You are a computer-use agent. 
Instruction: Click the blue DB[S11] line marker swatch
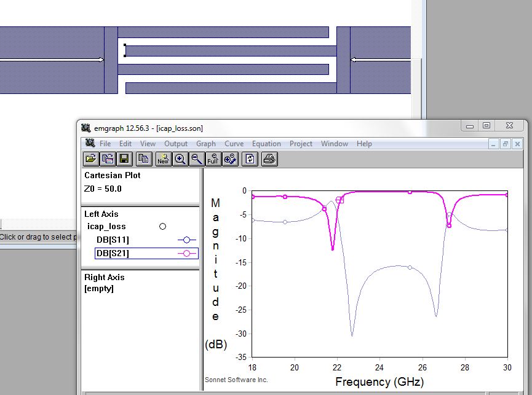pyautogui.click(x=187, y=240)
